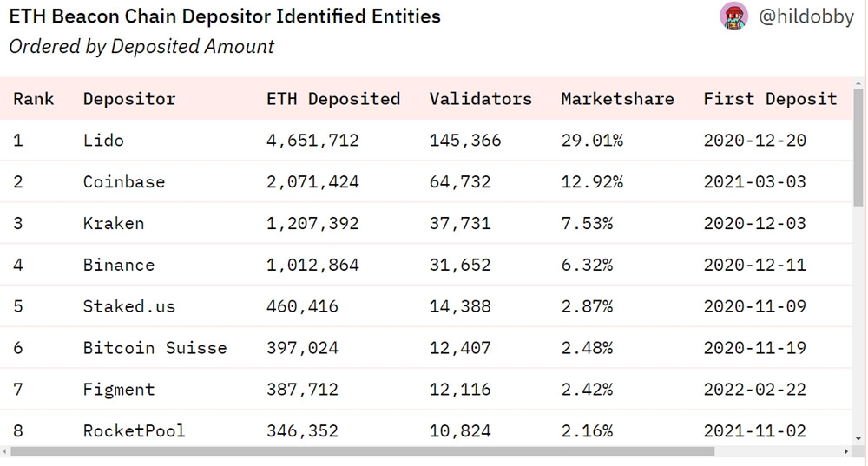This screenshot has height=466, width=868.
Task: Click the Bitcoin Suisse row name
Action: [x=155, y=349]
